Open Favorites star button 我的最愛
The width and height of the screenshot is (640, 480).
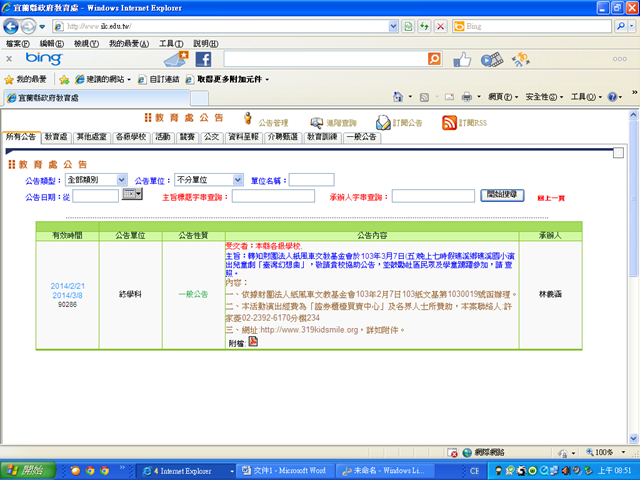[25, 79]
